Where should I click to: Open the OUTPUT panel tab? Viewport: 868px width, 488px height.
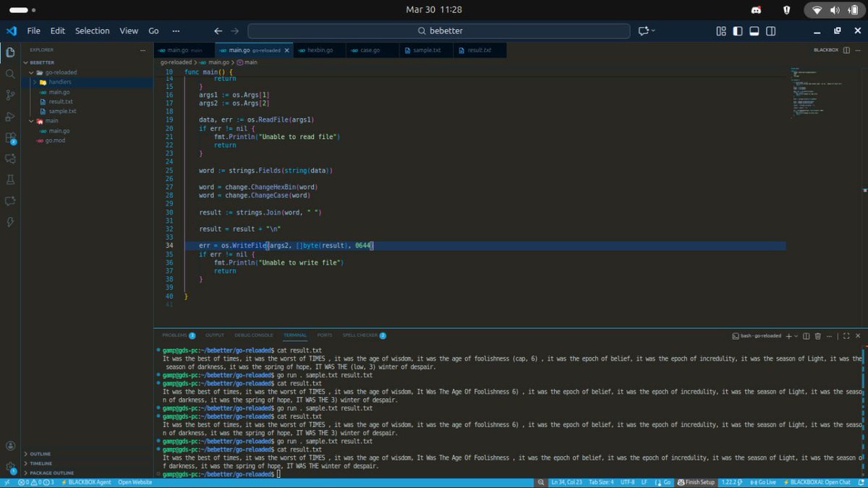point(215,335)
